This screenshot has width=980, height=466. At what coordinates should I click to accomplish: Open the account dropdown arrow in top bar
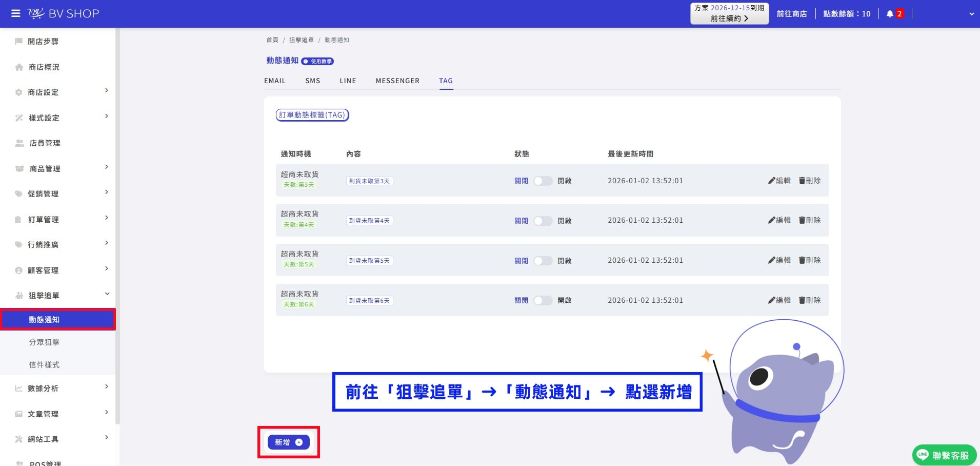[971, 14]
